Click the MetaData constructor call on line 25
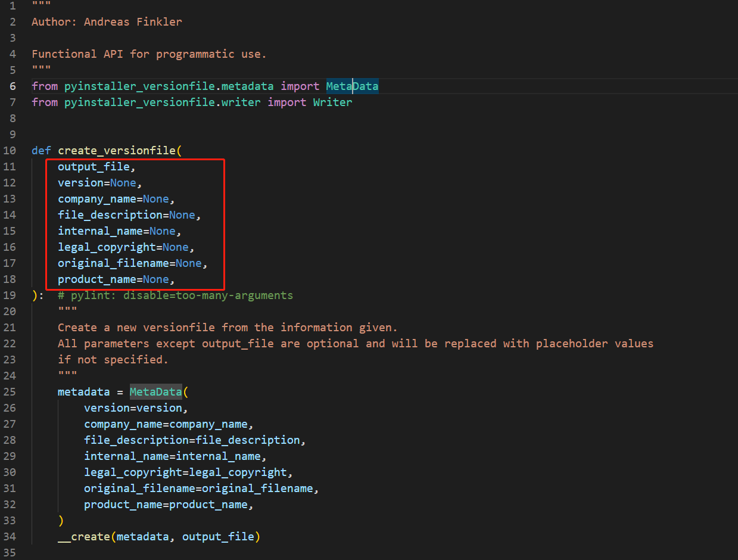 pyautogui.click(x=155, y=391)
